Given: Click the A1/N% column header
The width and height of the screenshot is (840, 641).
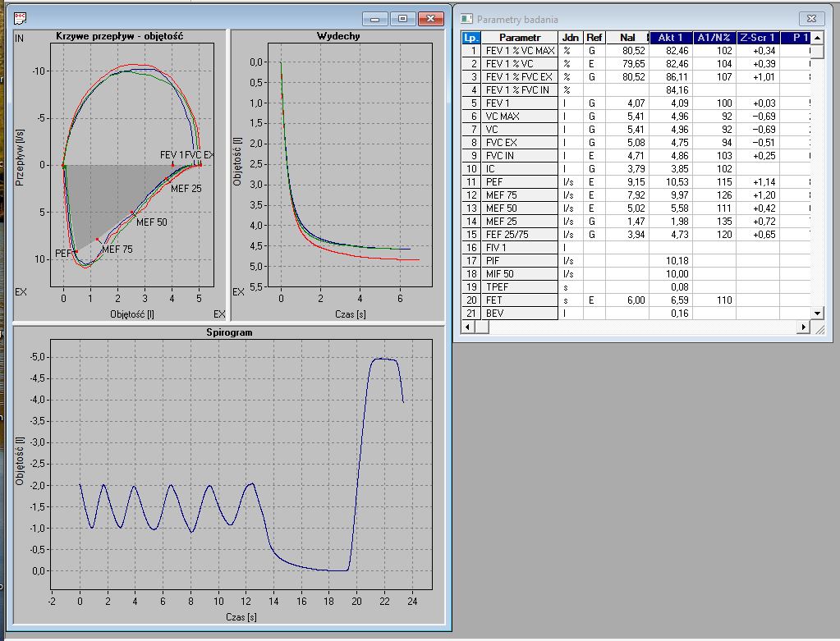Looking at the screenshot, I should (714, 38).
